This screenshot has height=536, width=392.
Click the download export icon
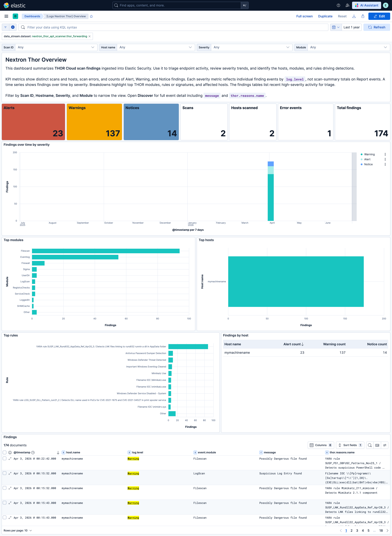click(354, 16)
